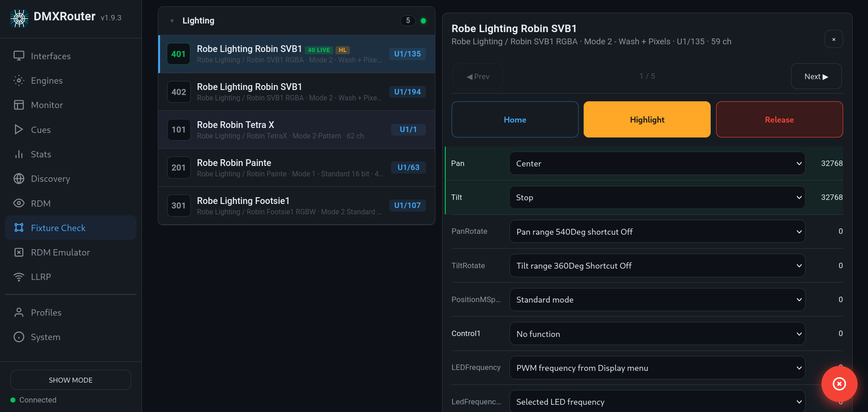Image resolution: width=868 pixels, height=412 pixels.
Task: Toggle SHOW MODE at sidebar bottom
Action: coord(71,380)
